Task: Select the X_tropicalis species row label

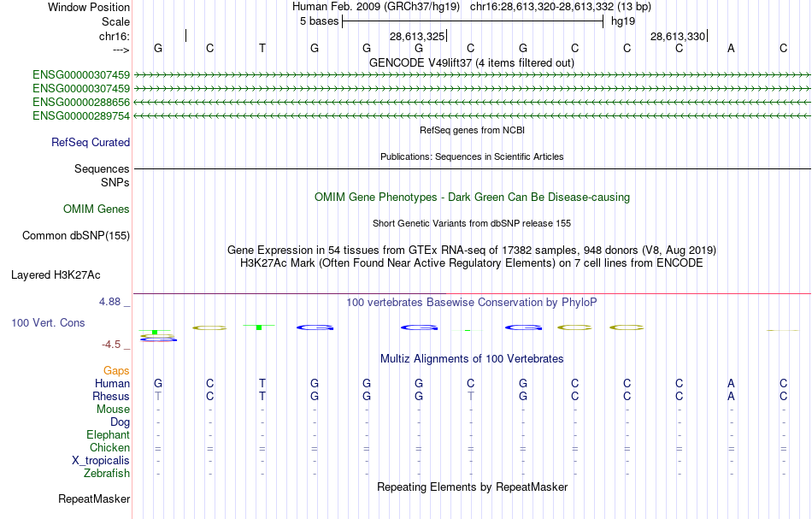Action: point(101,461)
